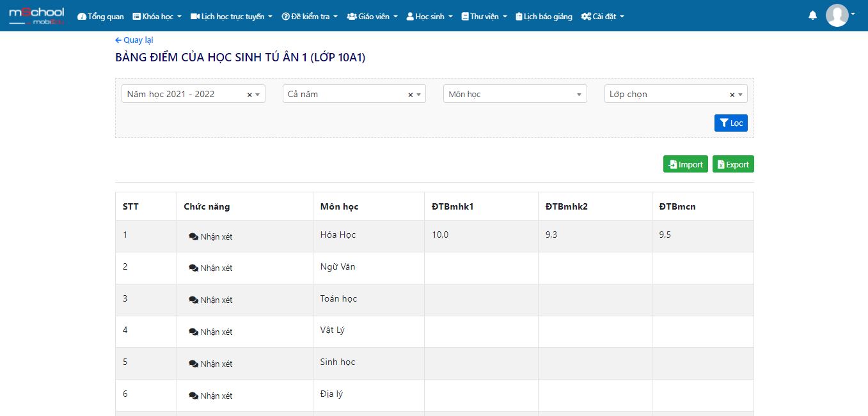
Task: Click the Vật Lý subject cell
Action: pos(368,332)
